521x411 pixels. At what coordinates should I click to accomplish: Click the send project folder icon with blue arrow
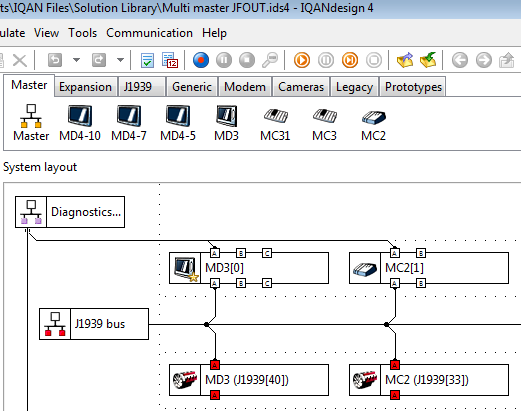(405, 60)
